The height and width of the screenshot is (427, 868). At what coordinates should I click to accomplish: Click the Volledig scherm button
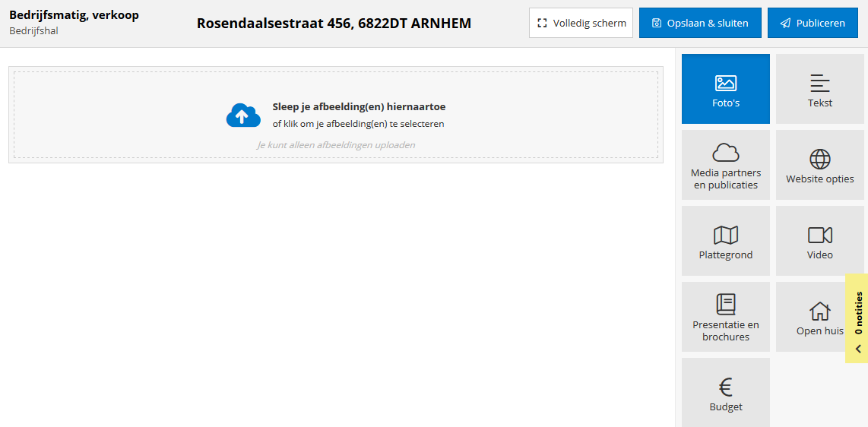click(581, 24)
